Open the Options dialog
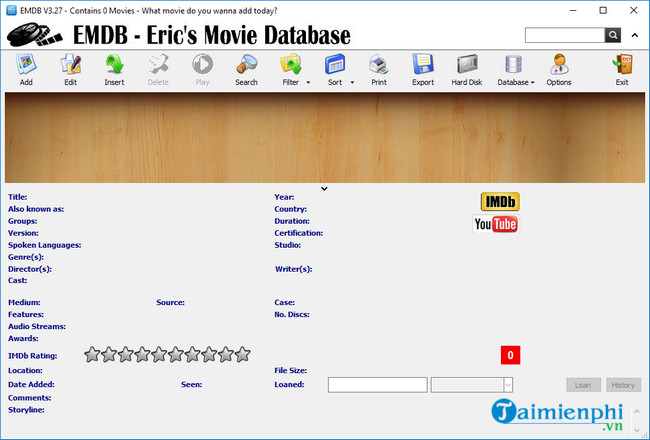This screenshot has height=440, width=650. click(559, 69)
